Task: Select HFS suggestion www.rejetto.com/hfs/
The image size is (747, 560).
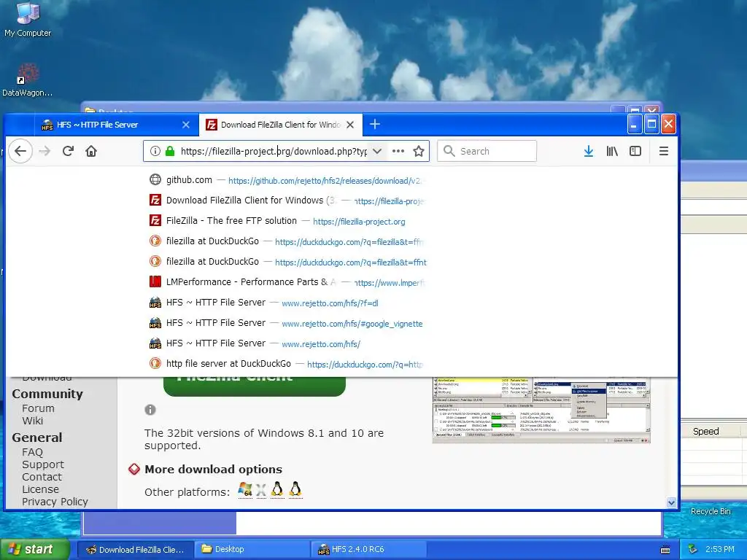Action: click(x=286, y=343)
